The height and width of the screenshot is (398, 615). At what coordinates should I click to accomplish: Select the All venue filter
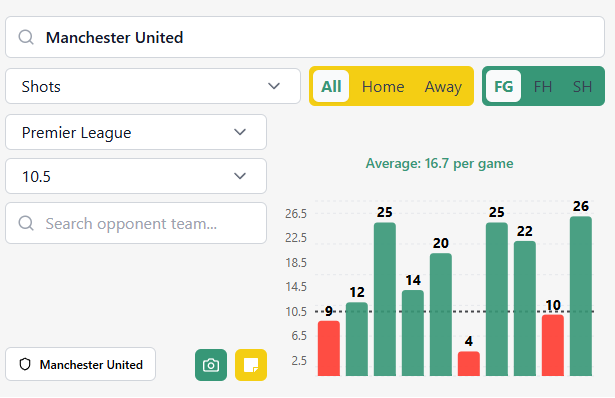point(331,86)
